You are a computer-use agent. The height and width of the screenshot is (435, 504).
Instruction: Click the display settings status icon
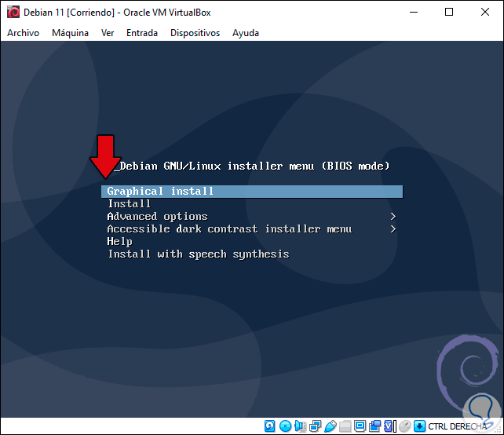(360, 426)
